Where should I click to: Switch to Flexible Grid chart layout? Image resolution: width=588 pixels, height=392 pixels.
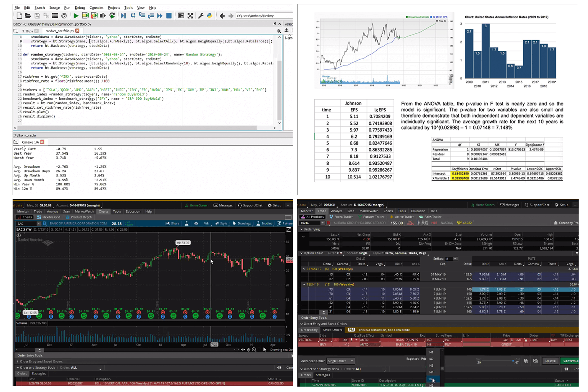49,217
